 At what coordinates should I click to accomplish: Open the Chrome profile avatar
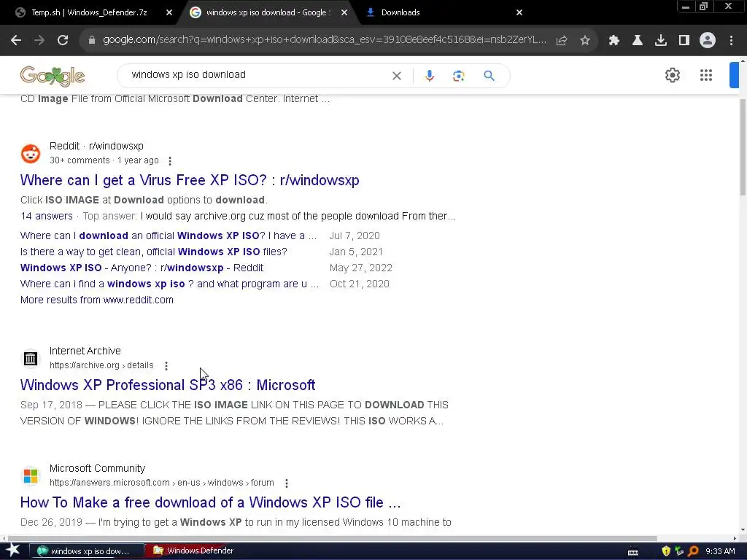click(708, 41)
